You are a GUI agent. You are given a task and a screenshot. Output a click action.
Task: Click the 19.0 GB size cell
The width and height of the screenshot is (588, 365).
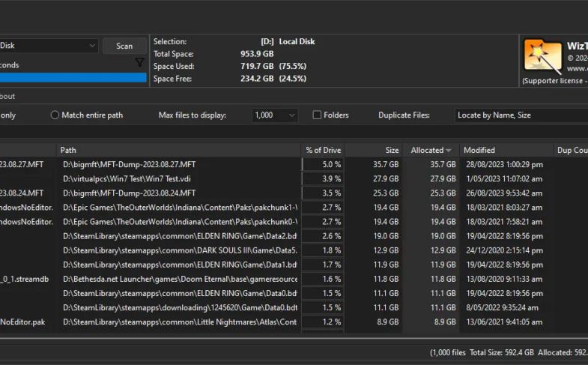[386, 236]
